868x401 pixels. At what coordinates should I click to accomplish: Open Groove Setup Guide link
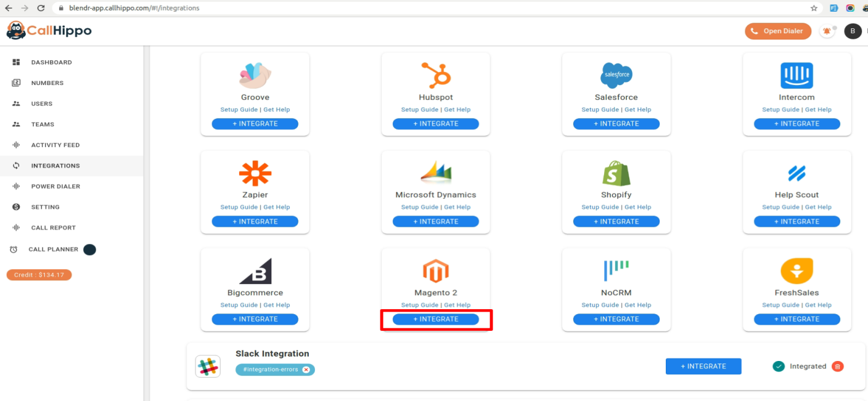point(239,110)
